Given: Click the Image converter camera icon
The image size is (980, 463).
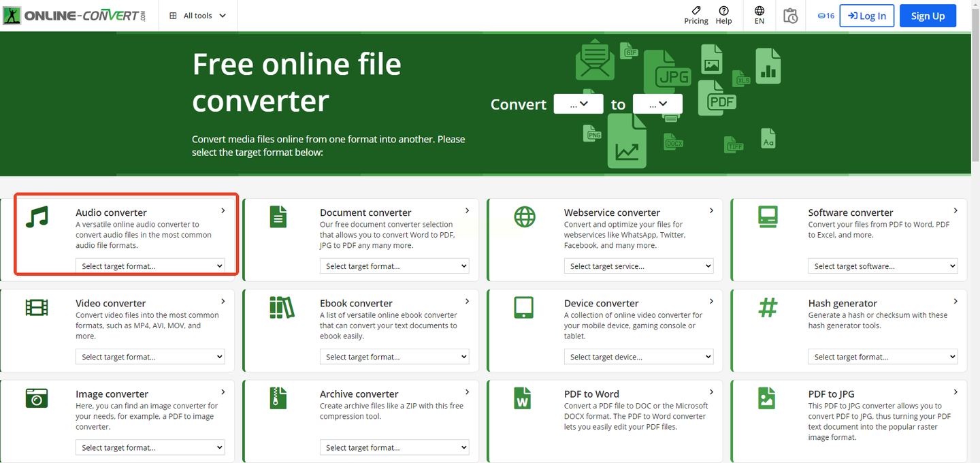Looking at the screenshot, I should (37, 398).
